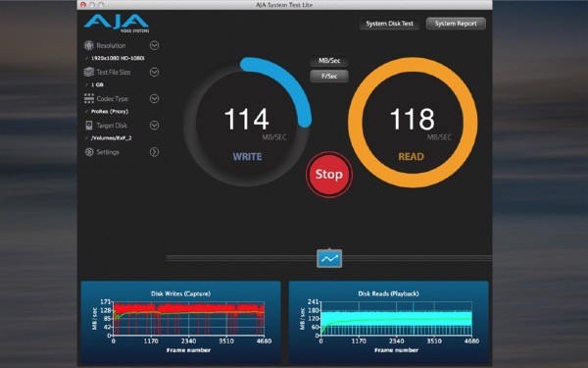Open the System Report tab
Screen dimensions: 588x368
(x=456, y=24)
